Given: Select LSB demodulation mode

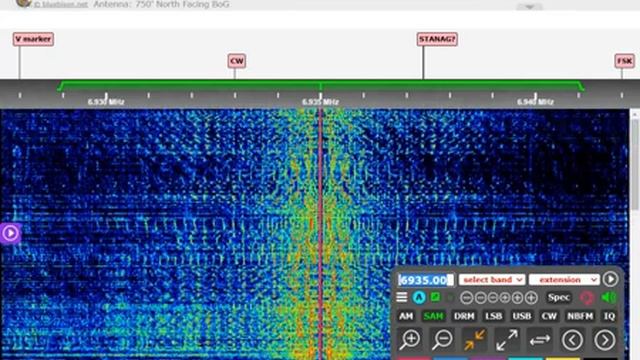Looking at the screenshot, I should pyautogui.click(x=493, y=316).
